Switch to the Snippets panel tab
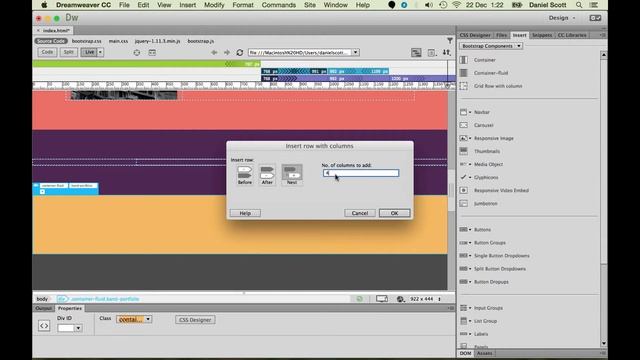 click(x=542, y=35)
